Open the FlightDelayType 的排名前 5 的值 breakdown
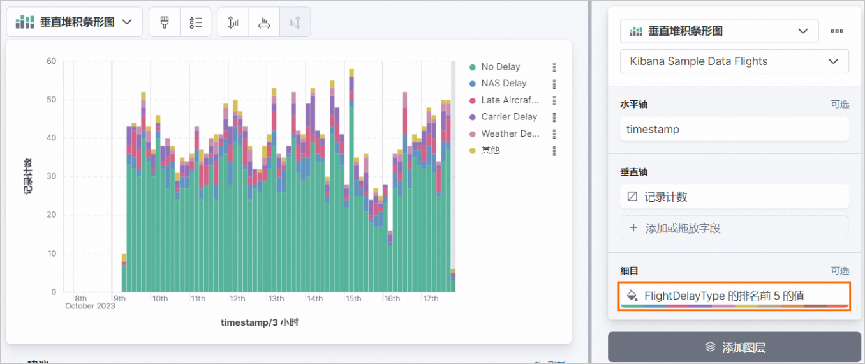Image resolution: width=865 pixels, height=364 pixels. click(x=734, y=295)
